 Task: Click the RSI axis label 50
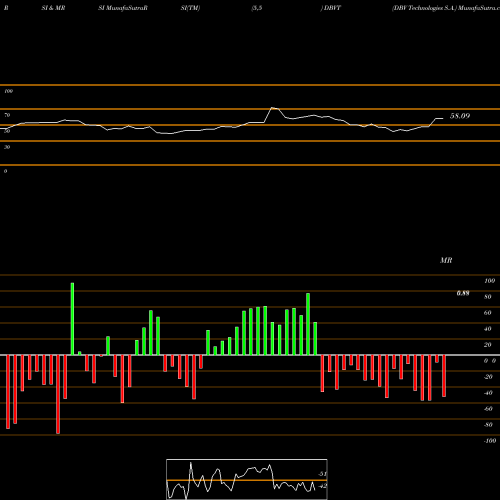click(x=7, y=131)
